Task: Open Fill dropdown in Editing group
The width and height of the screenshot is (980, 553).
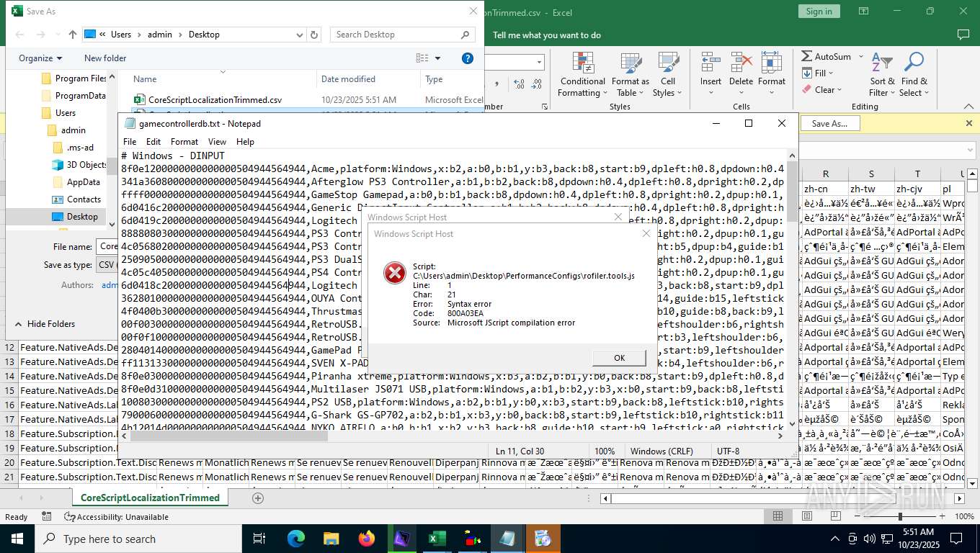Action: point(817,73)
